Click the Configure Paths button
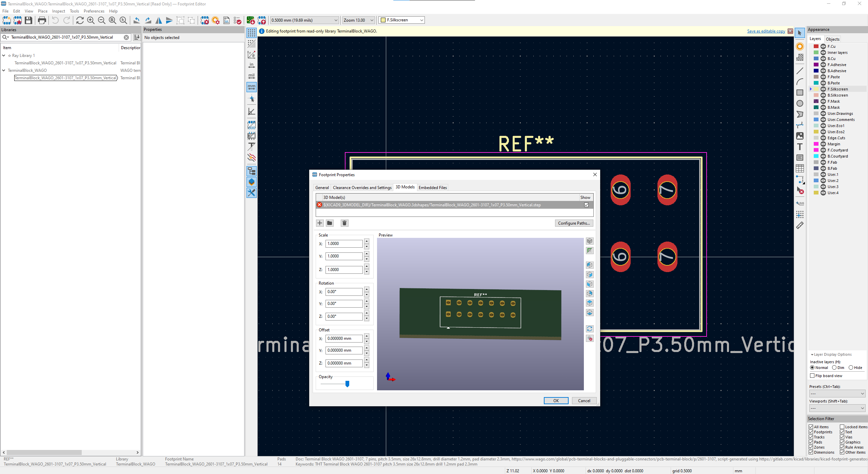Viewport: 868px width, 474px height. pyautogui.click(x=574, y=223)
